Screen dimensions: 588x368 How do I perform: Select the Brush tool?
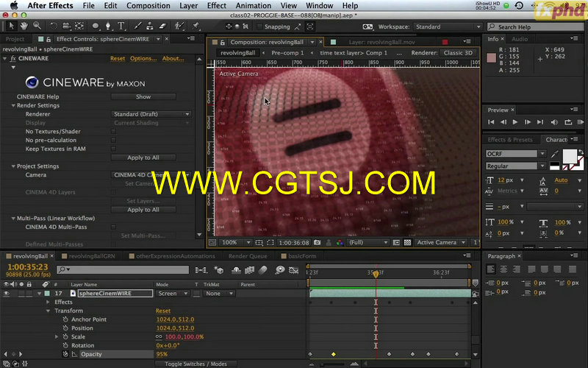click(x=137, y=26)
